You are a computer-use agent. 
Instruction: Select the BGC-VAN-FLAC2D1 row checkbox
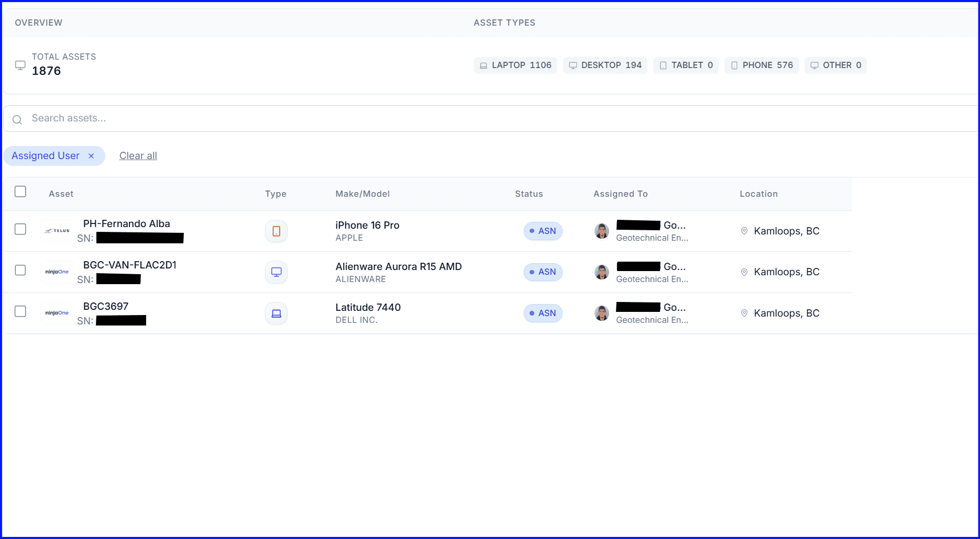click(x=20, y=270)
